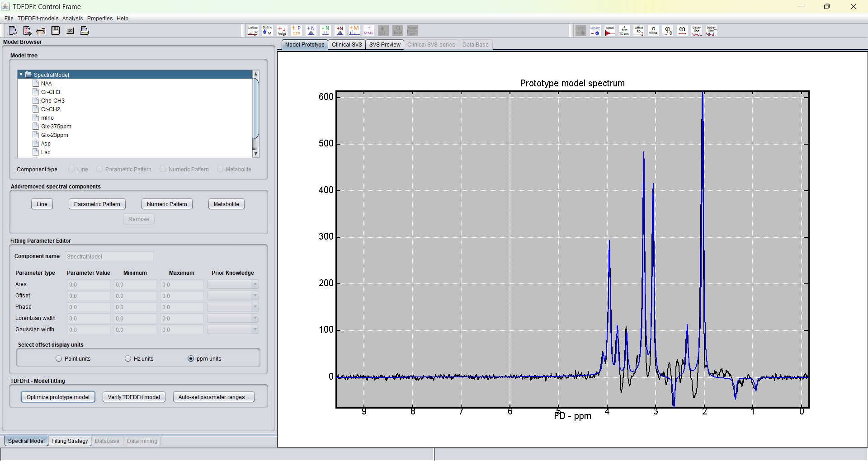The height and width of the screenshot is (461, 868).
Task: Click the omega frequency shift icon
Action: (x=682, y=31)
